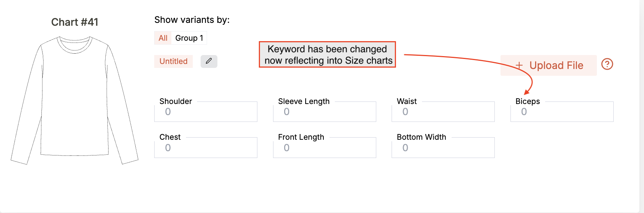The width and height of the screenshot is (644, 213).
Task: Click the pencil edit icon beside Untitled
Action: click(209, 61)
